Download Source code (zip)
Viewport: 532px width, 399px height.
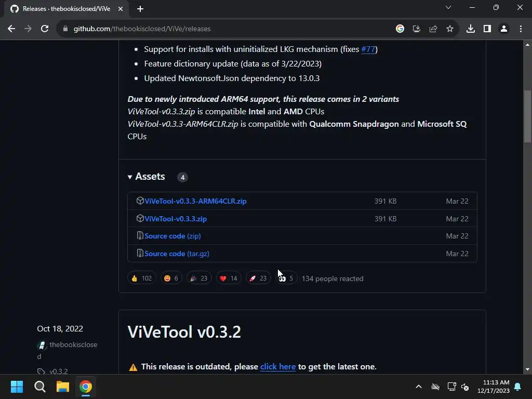coord(172,236)
